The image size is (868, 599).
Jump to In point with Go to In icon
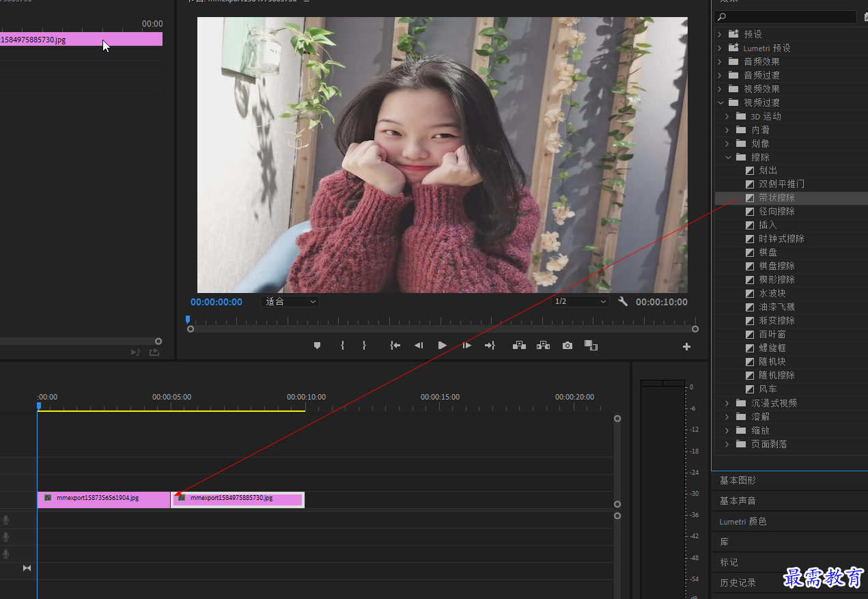tap(395, 346)
